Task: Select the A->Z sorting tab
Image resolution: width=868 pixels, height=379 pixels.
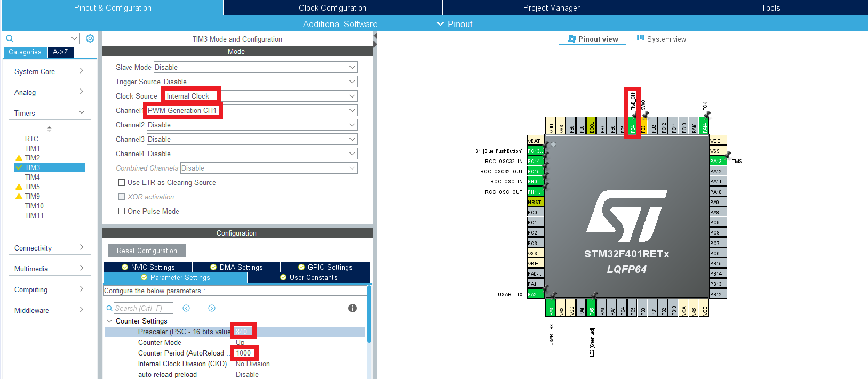Action: [60, 52]
